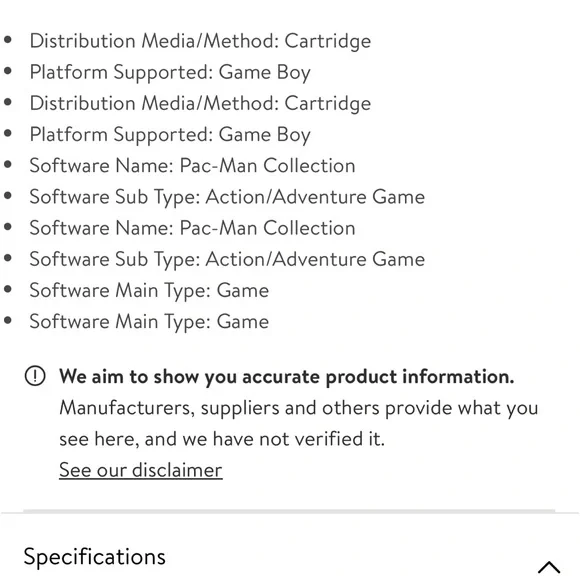Click the exclamation info icon
This screenshot has height=580, width=580.
pos(35,376)
